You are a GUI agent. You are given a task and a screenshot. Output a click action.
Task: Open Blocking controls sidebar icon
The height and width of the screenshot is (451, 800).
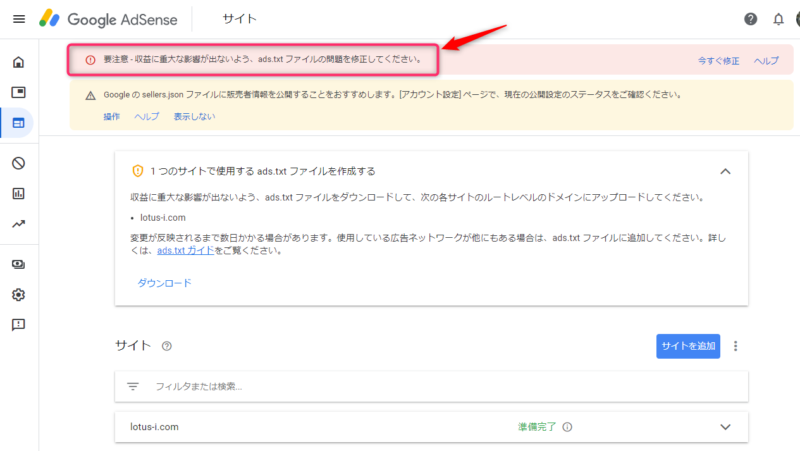coord(18,163)
